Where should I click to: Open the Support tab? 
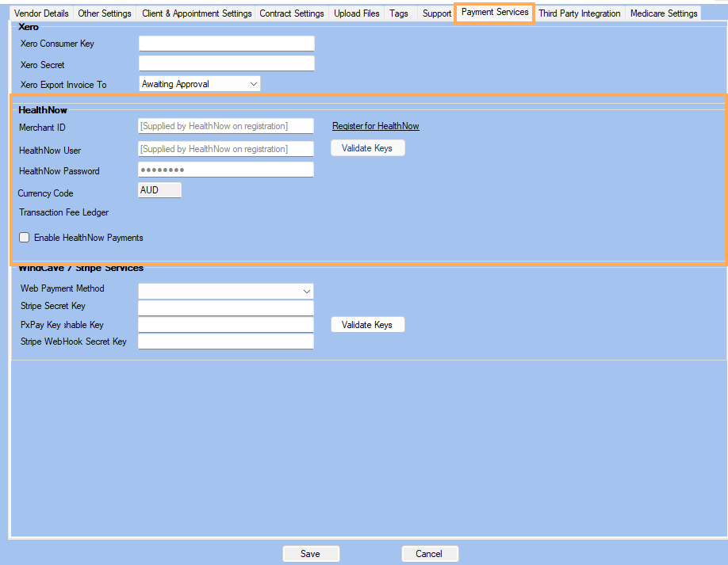click(436, 13)
